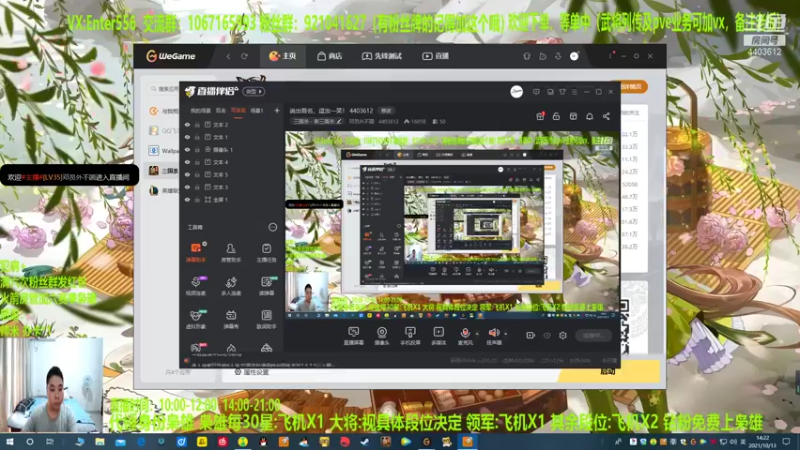Open the shop storefront icon in stream header

pyautogui.click(x=573, y=116)
